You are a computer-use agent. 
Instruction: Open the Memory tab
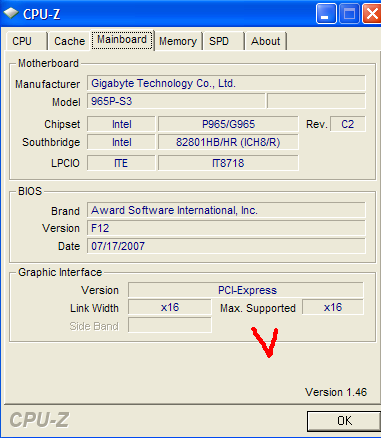(x=178, y=41)
